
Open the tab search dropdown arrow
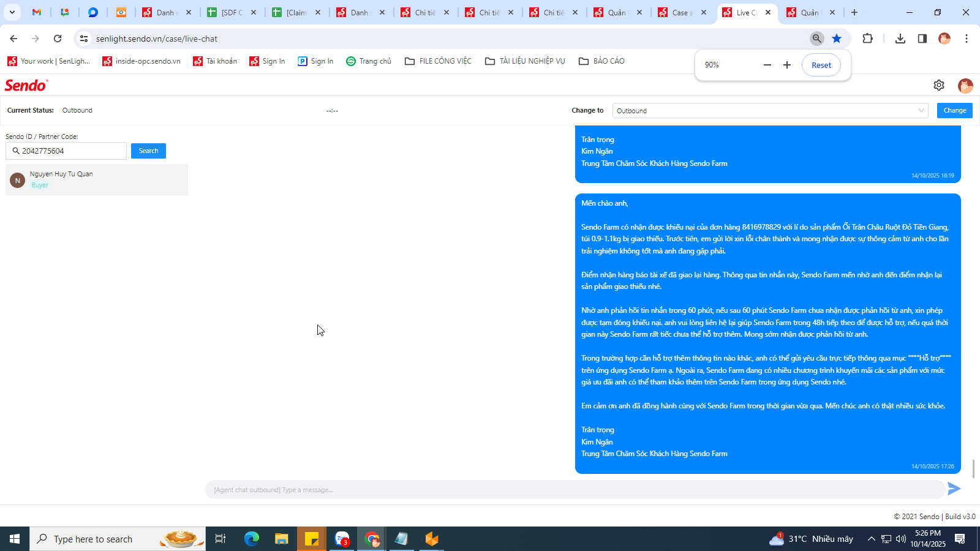12,12
